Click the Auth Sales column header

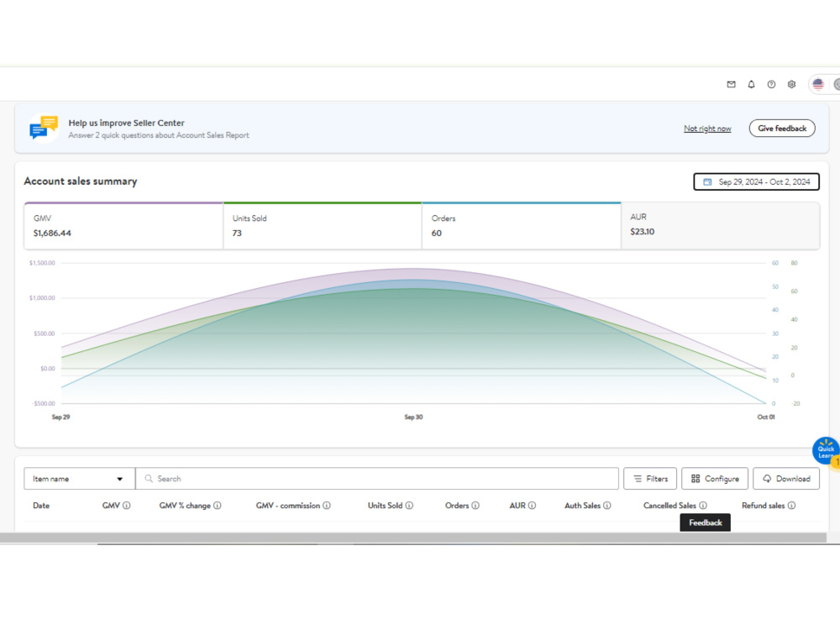[582, 505]
